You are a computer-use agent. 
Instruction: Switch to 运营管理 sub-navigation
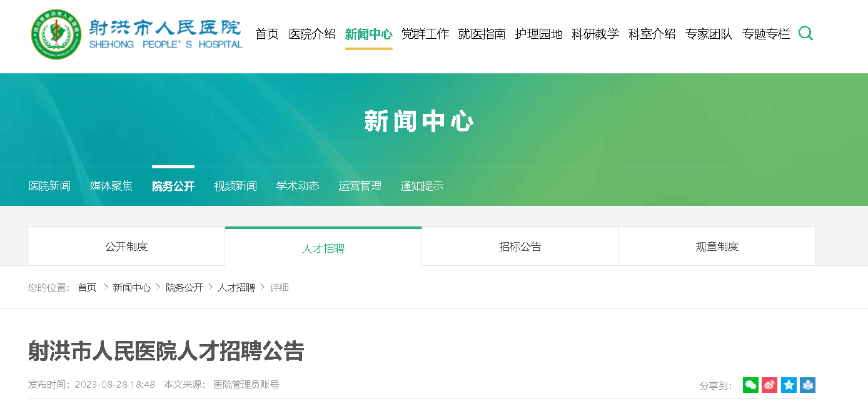pos(360,186)
